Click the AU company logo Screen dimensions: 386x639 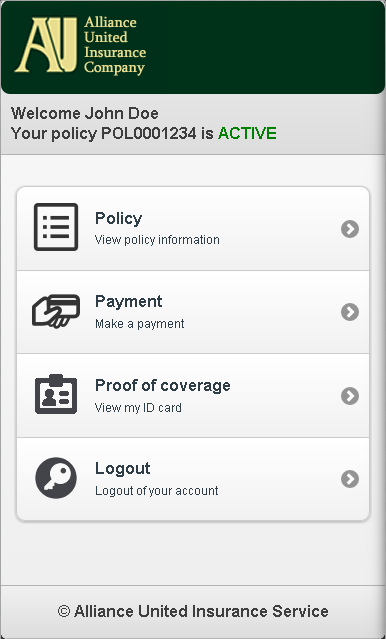pyautogui.click(x=46, y=45)
